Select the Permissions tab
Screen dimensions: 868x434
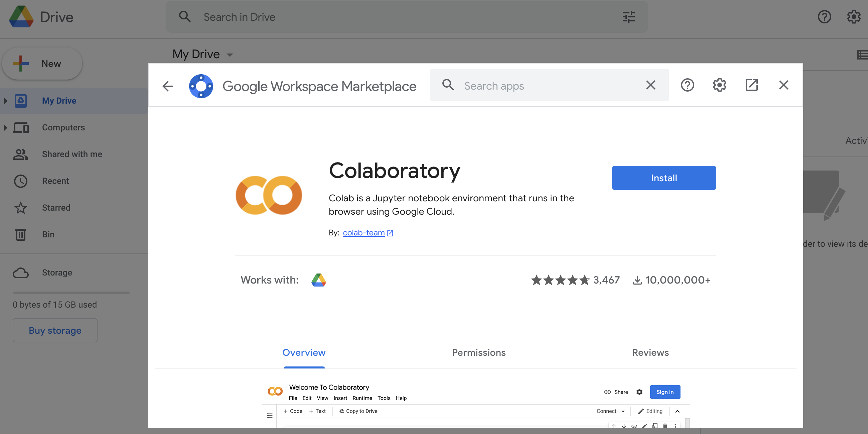pyautogui.click(x=478, y=352)
